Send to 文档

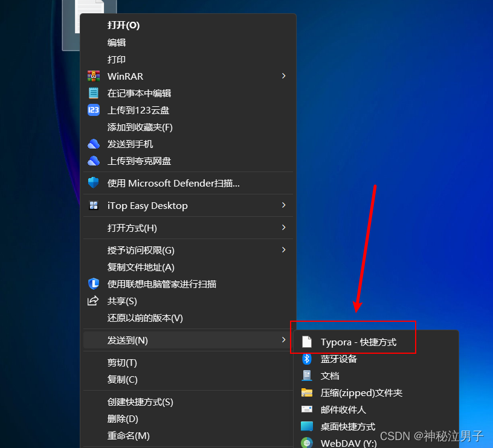pyautogui.click(x=376, y=376)
